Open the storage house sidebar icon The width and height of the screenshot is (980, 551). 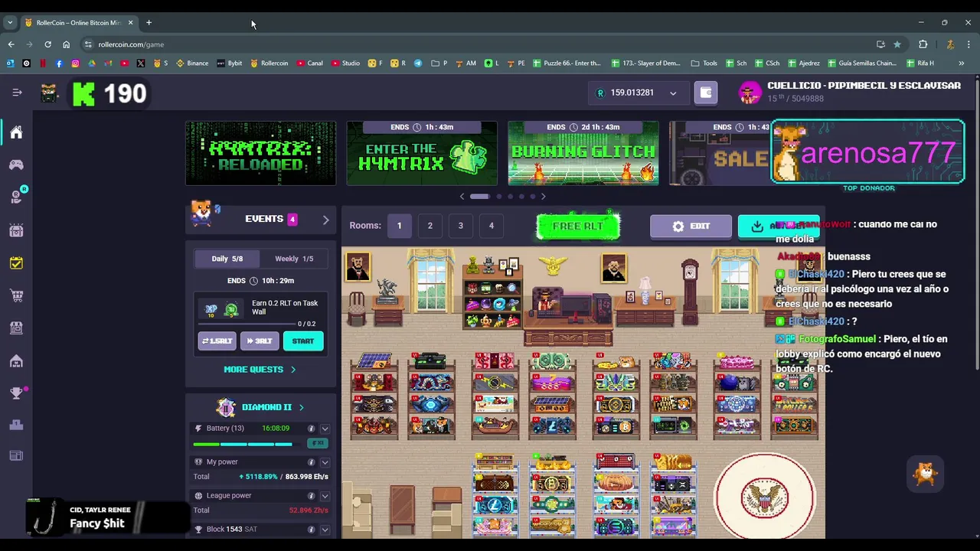tap(16, 361)
